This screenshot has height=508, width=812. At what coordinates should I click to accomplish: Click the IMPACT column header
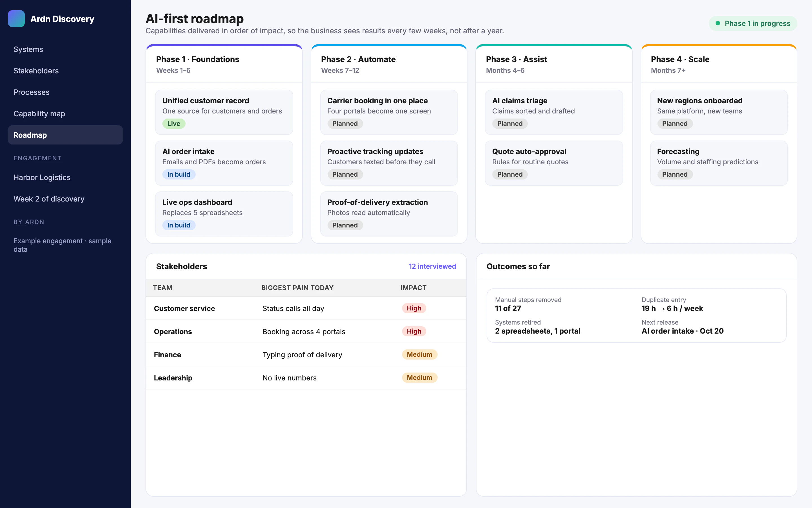tap(413, 288)
